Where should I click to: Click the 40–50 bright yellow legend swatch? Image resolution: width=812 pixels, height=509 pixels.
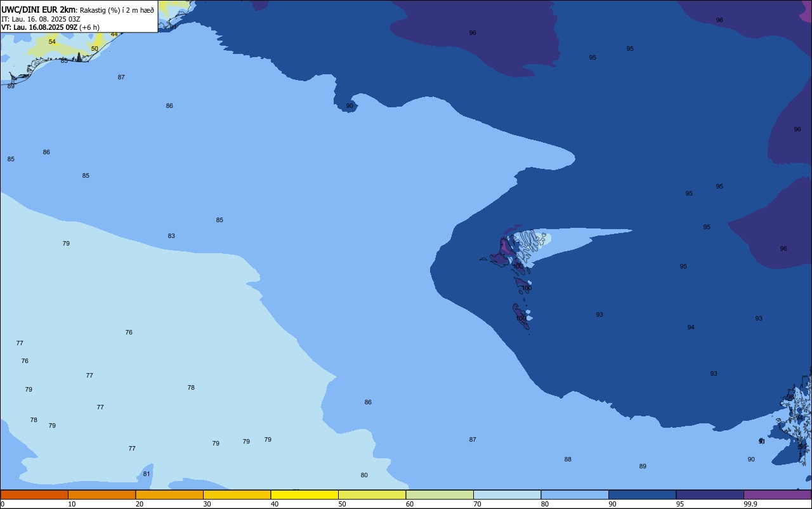[304, 494]
